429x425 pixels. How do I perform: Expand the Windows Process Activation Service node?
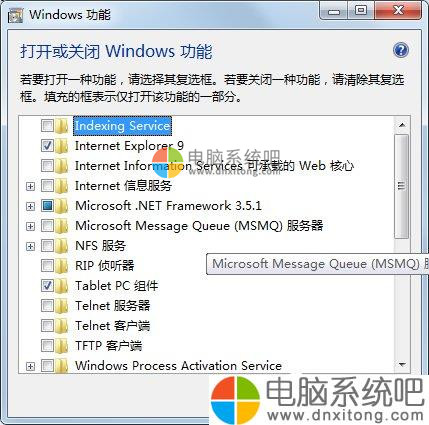[30, 366]
